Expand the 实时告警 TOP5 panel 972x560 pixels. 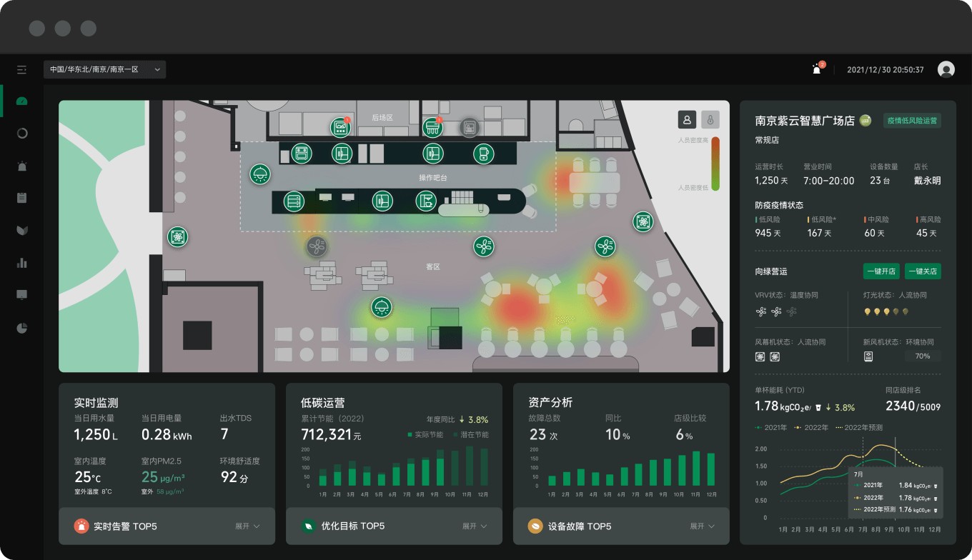[x=247, y=526]
